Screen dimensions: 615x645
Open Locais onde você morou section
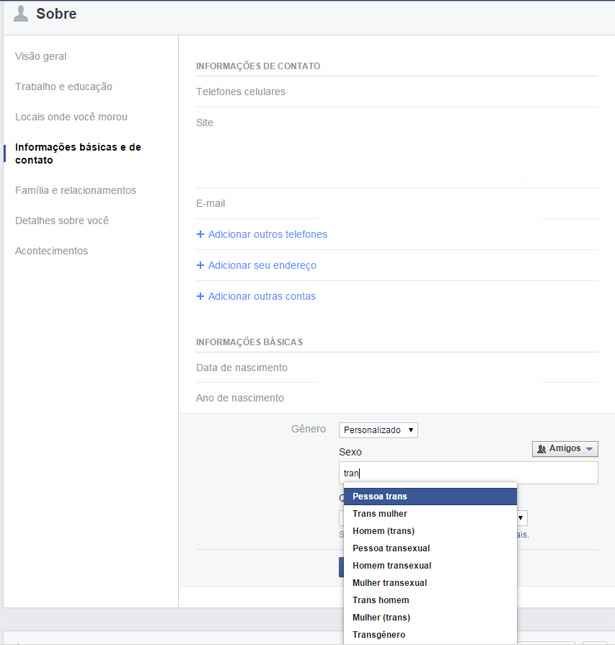71,117
